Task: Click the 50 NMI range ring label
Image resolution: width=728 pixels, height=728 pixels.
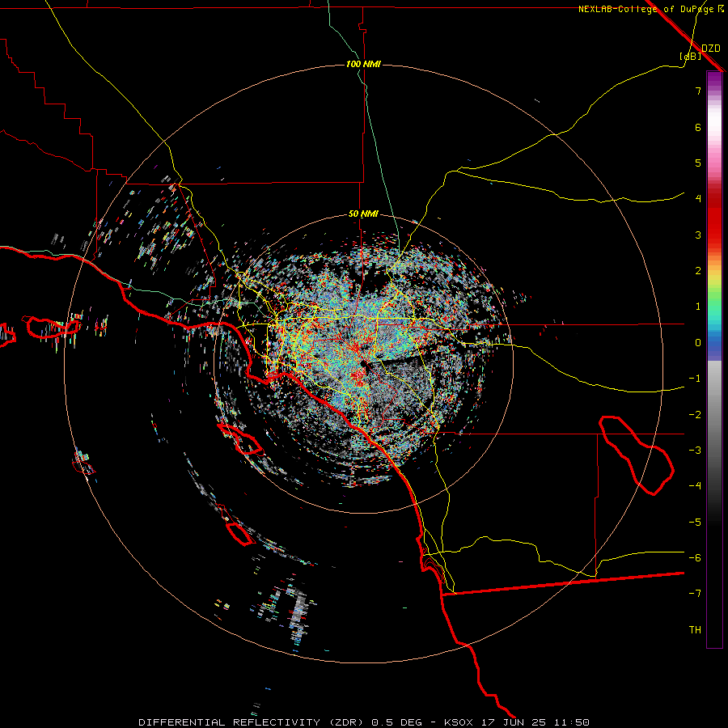Action: click(363, 214)
